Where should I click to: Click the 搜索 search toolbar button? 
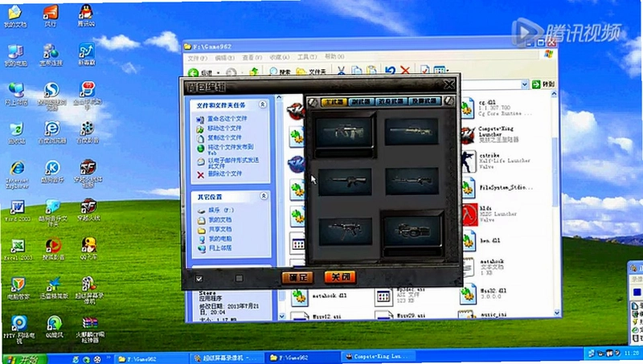(x=280, y=72)
